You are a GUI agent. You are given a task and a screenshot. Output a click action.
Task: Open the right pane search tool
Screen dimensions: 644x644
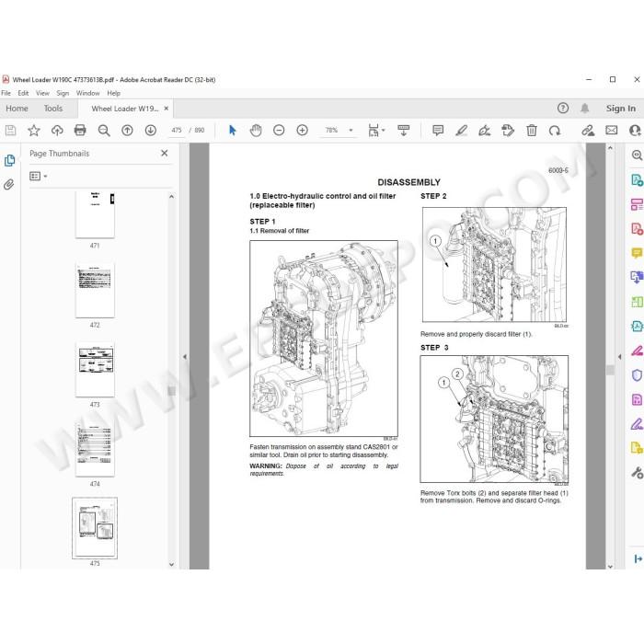click(x=637, y=155)
